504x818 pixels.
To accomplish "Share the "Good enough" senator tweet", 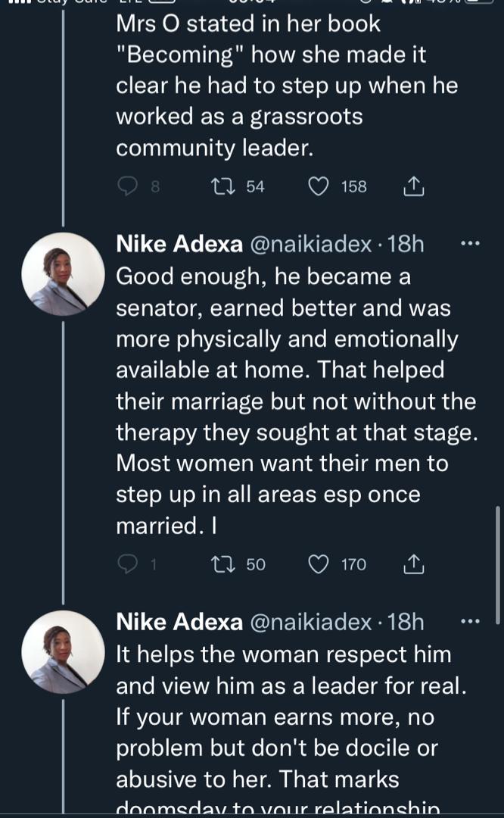I will click(x=415, y=564).
